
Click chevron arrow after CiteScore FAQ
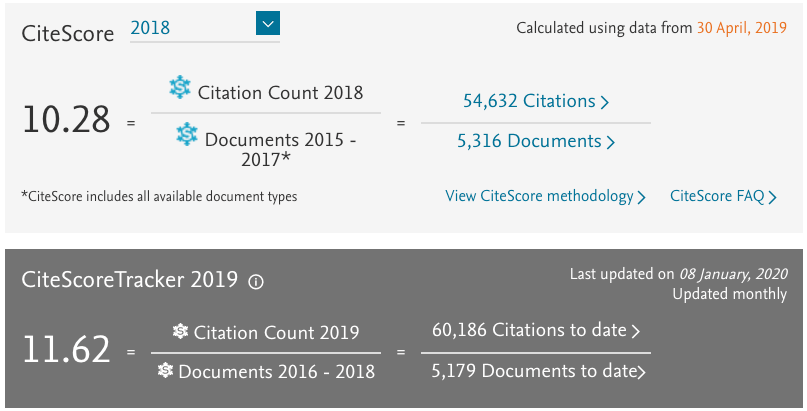pyautogui.click(x=772, y=198)
